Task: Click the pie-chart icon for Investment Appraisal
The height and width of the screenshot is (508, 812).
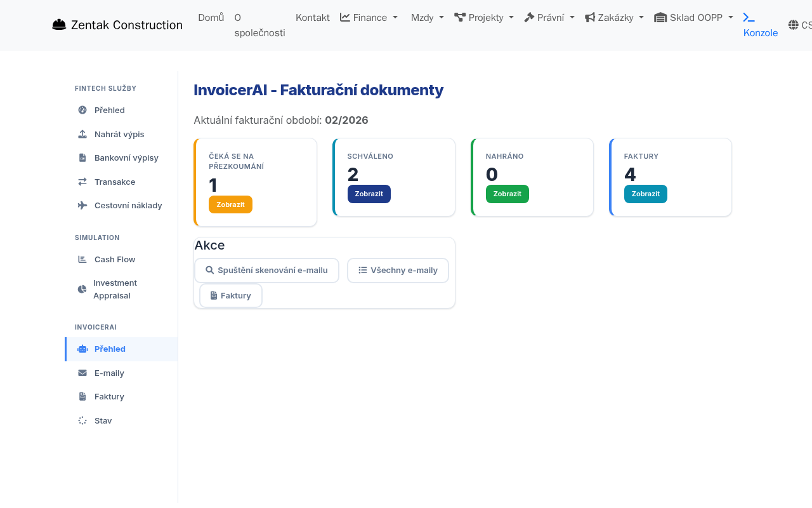Action: 82,289
